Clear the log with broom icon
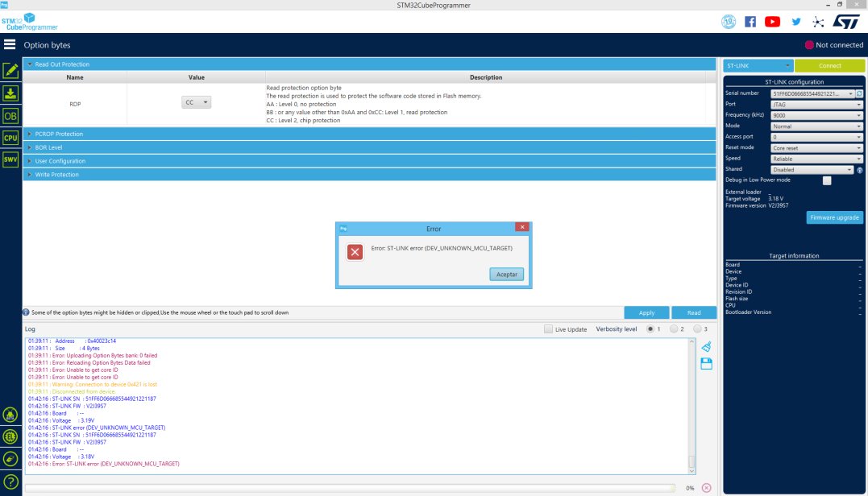 [706, 347]
